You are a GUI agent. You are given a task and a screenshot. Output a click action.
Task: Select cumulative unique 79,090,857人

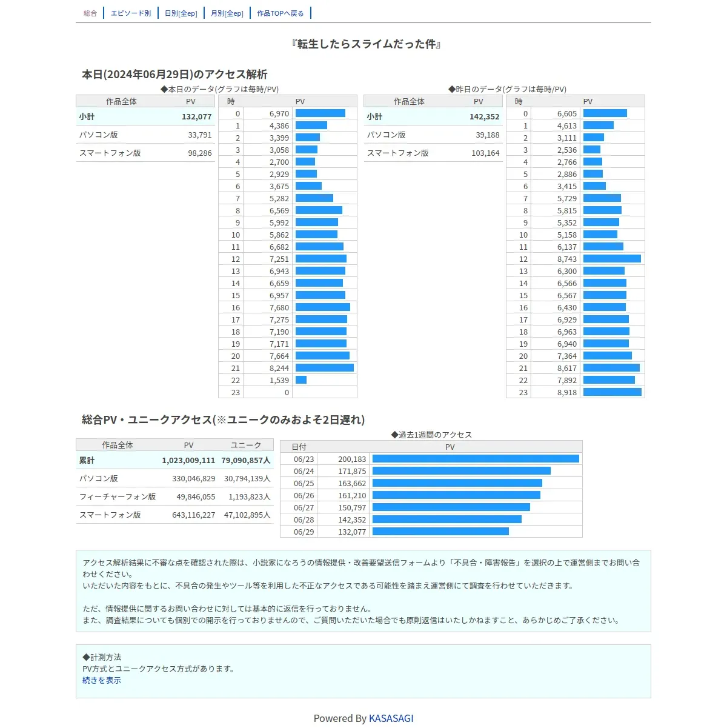point(246,460)
